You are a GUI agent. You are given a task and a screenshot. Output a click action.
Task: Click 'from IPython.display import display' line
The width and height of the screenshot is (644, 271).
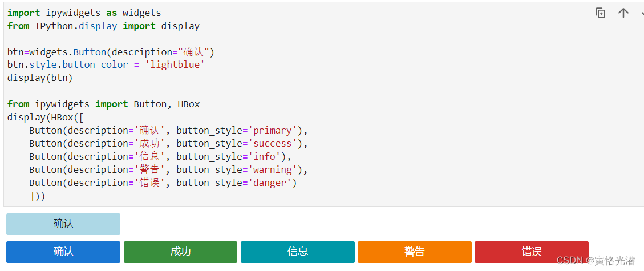click(103, 26)
